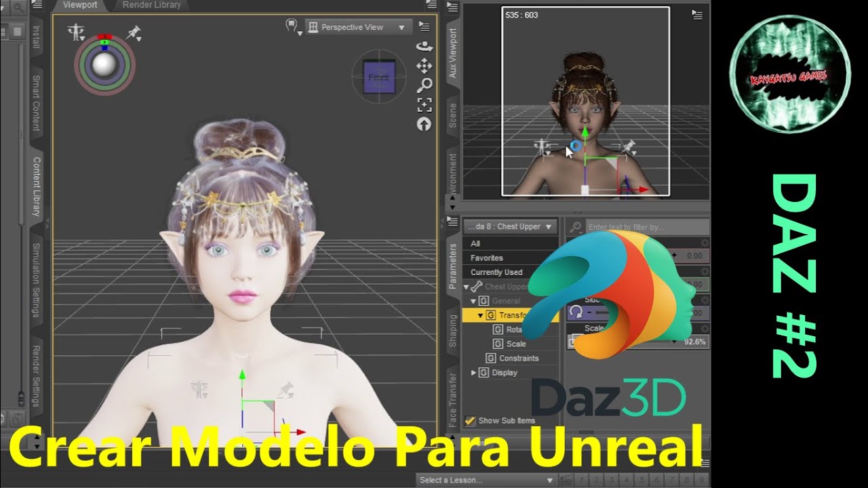Select the viewport zoom magnifier icon
This screenshot has width=868, height=488.
click(425, 85)
